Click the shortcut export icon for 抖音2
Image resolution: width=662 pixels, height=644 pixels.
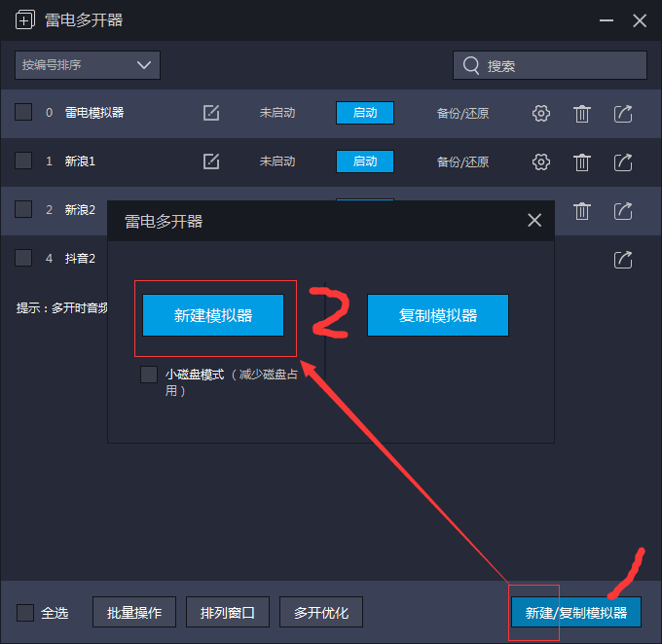[623, 259]
